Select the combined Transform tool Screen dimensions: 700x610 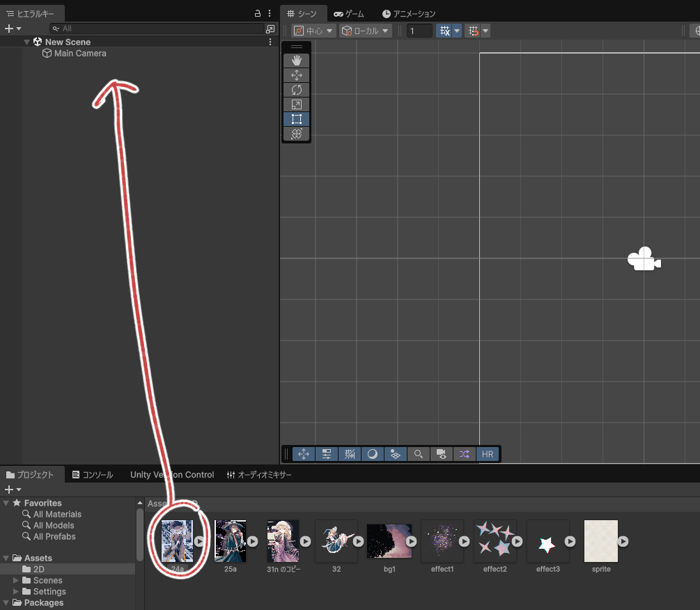(296, 134)
